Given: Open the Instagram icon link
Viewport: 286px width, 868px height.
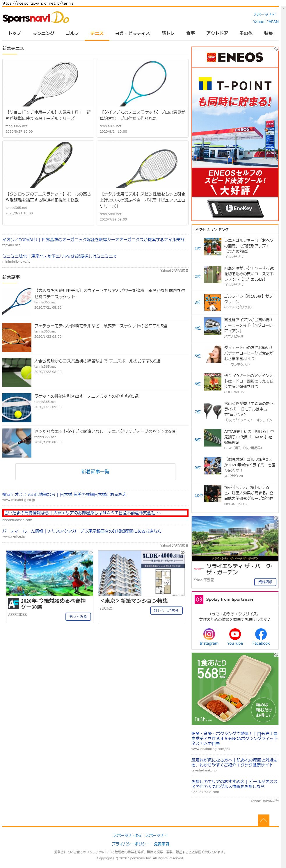Looking at the screenshot, I should point(209,634).
